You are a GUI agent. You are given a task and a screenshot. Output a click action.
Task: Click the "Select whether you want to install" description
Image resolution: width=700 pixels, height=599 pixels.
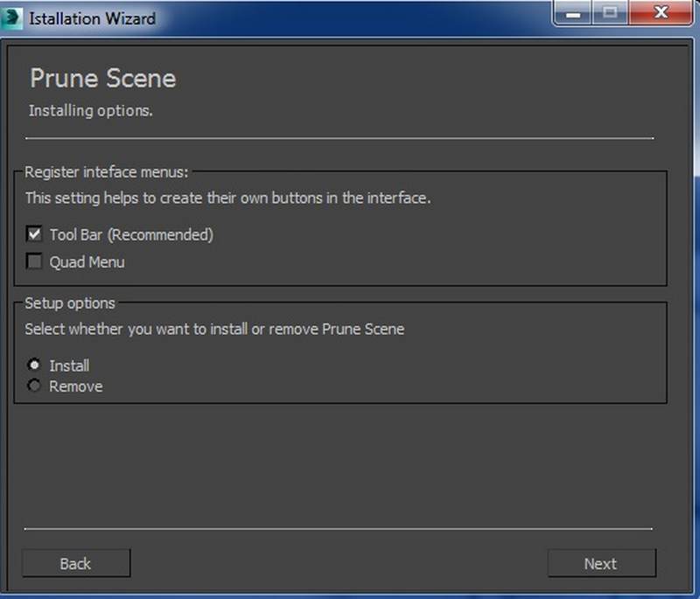click(x=214, y=329)
